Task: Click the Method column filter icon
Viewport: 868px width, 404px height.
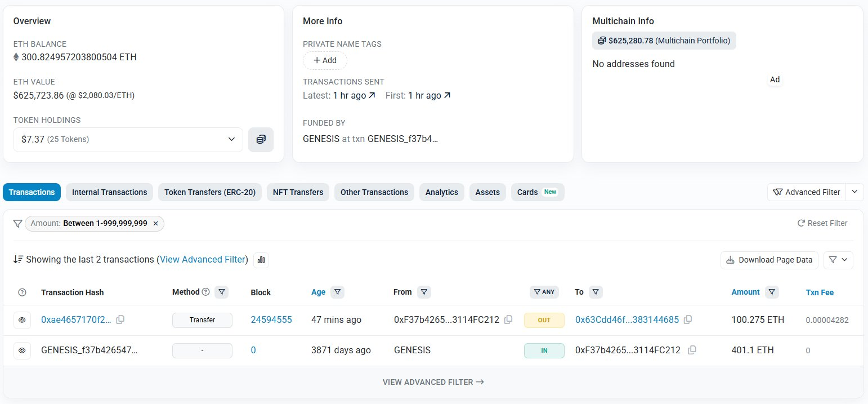Action: [222, 292]
